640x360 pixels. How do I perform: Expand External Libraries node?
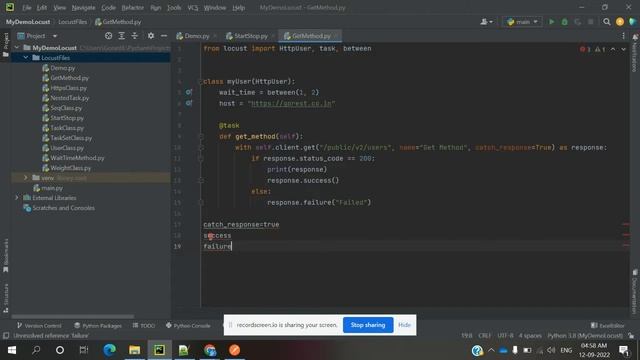pos(17,198)
